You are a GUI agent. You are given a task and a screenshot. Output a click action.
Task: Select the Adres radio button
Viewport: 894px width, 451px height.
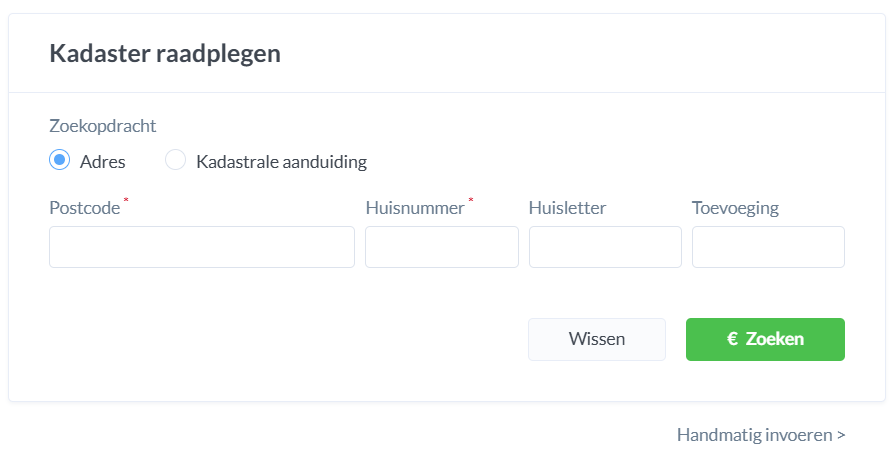tap(60, 160)
